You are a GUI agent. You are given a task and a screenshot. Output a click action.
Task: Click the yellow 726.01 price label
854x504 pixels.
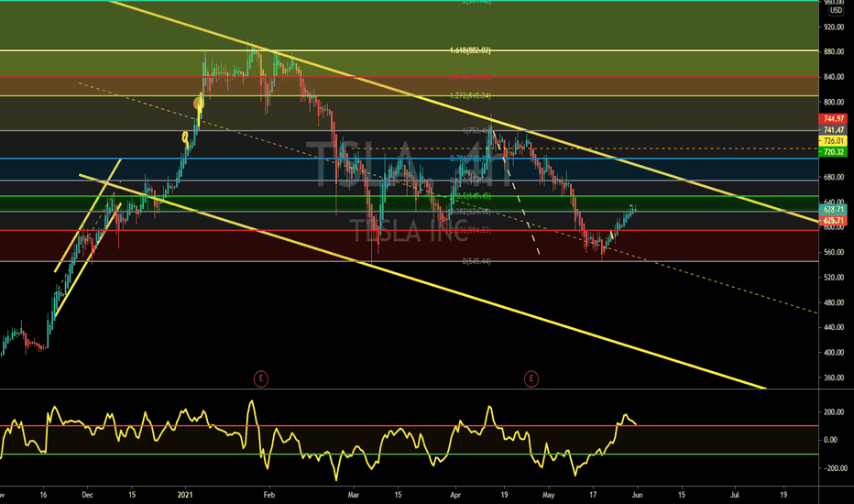(834, 140)
